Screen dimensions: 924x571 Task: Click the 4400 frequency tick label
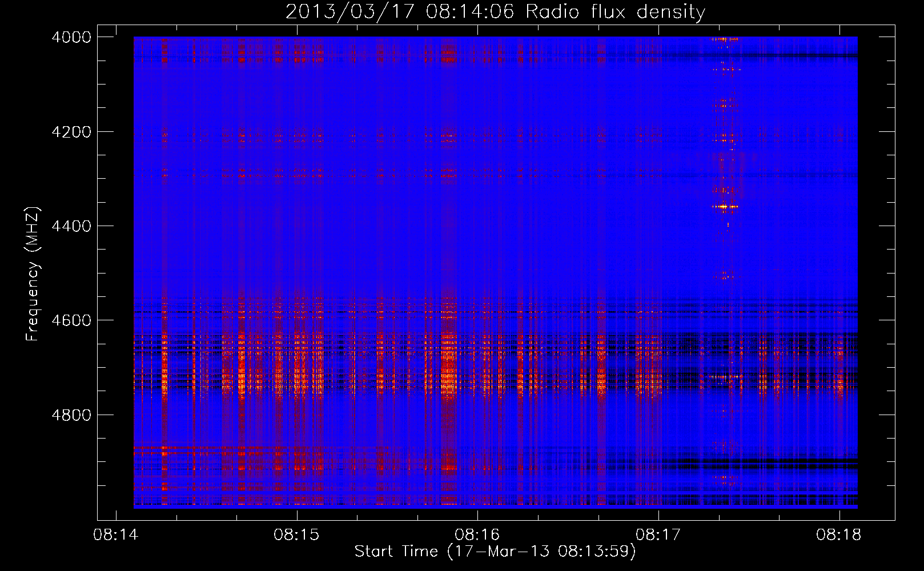click(71, 226)
